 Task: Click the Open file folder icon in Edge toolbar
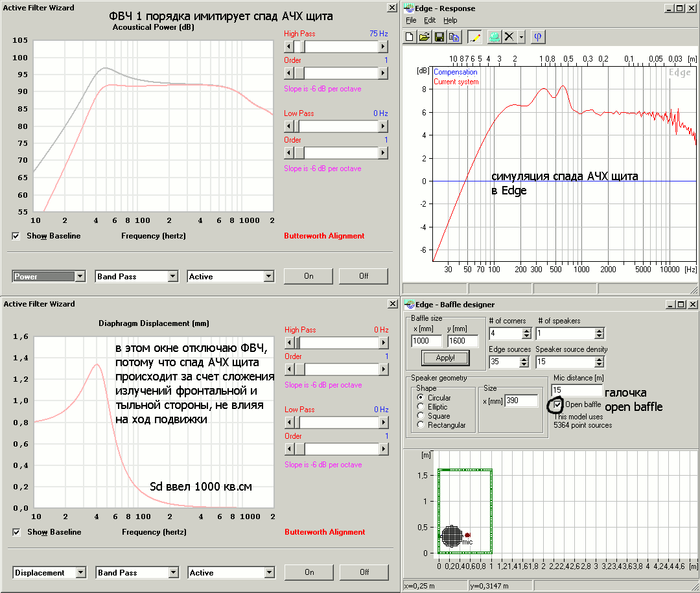pos(424,37)
